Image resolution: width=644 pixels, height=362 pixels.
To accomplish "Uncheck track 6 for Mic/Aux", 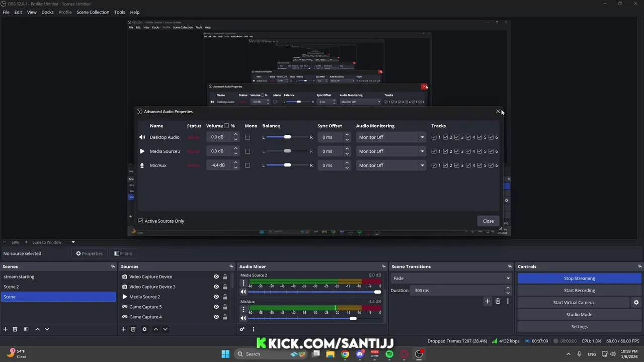I will (491, 165).
